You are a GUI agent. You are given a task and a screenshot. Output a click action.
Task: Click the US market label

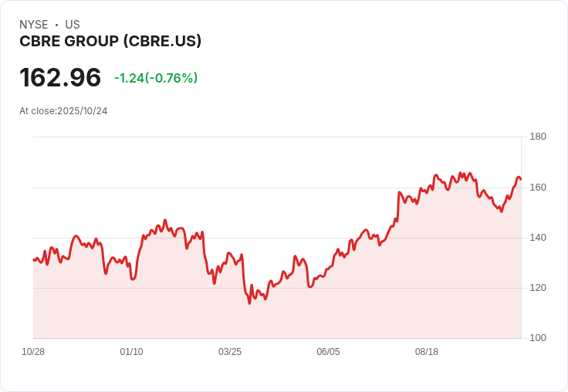[73, 25]
